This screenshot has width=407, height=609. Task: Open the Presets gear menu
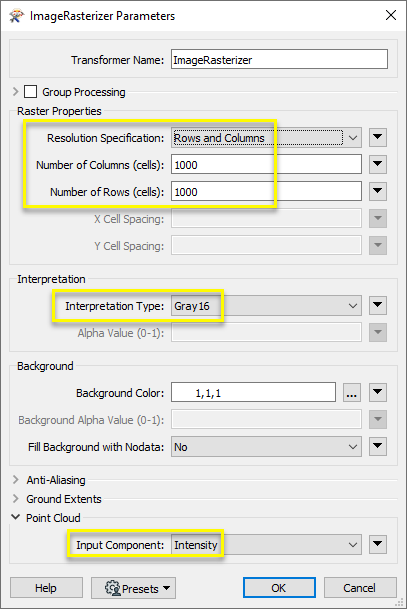133,588
